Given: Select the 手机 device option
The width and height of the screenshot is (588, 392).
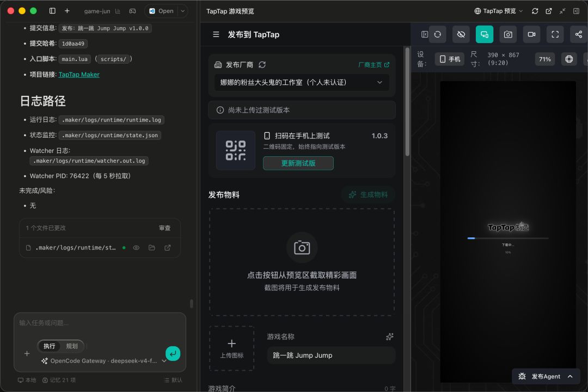Looking at the screenshot, I should [x=450, y=59].
